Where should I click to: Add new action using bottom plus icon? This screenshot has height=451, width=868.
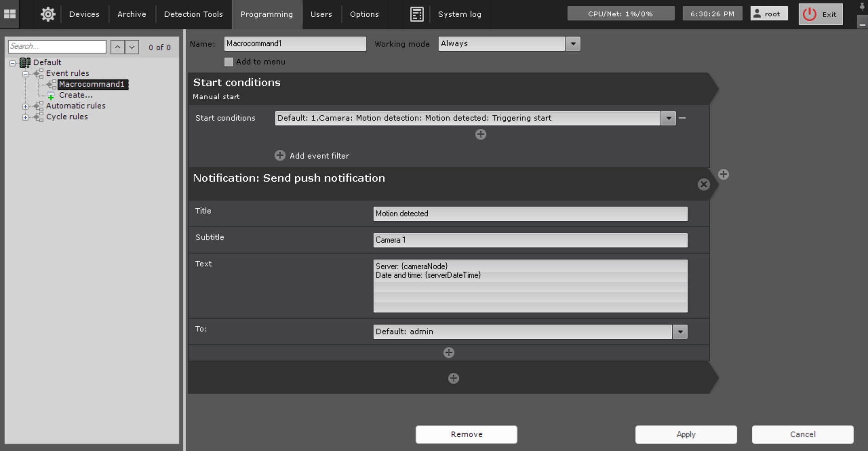(x=453, y=378)
